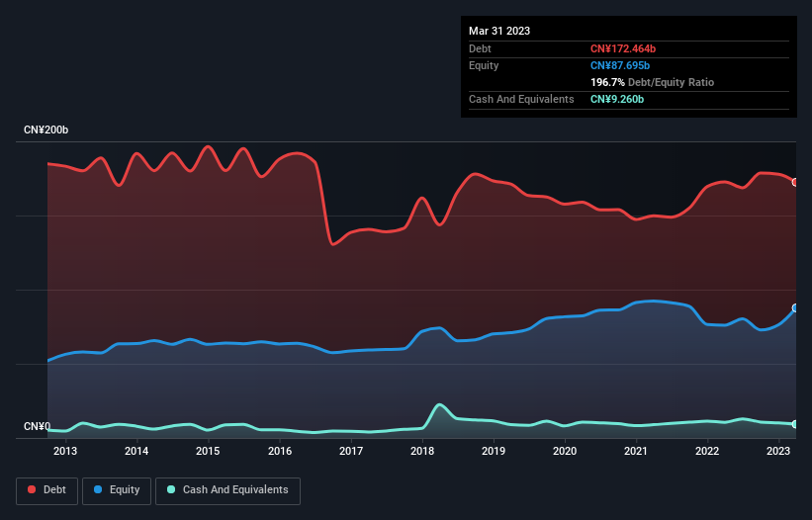Select the 2016 x-axis label
The image size is (812, 520).
click(280, 451)
